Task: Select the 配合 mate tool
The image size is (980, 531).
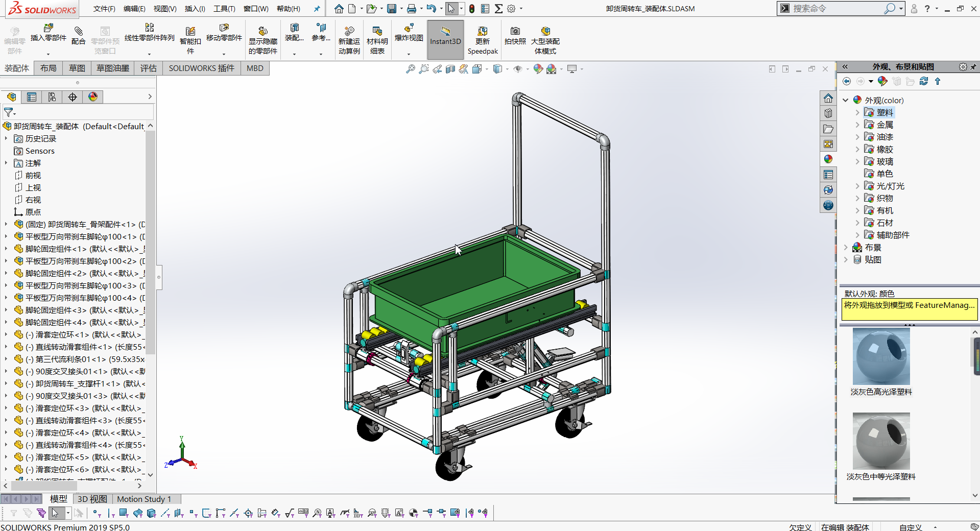Action: click(78, 36)
